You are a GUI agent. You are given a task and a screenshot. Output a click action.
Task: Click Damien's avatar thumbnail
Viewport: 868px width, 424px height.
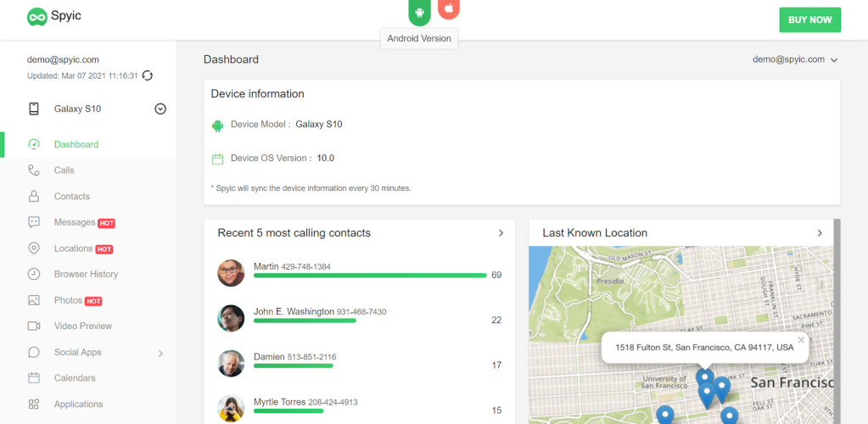(x=231, y=363)
